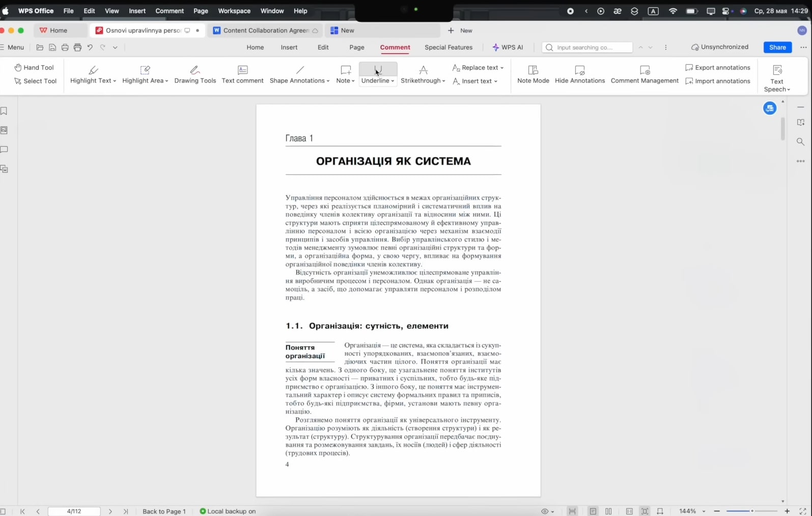Undo the last action
Screen dimensions: 812x516
pos(90,47)
